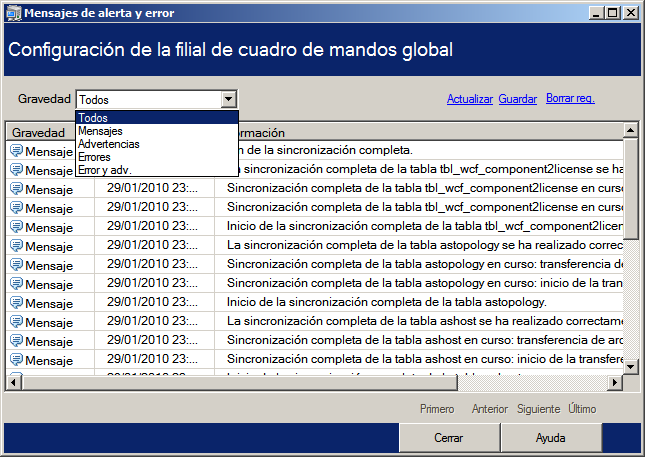Click the vertical scrollbar down arrow
Image resolution: width=645 pixels, height=457 pixels.
click(630, 366)
